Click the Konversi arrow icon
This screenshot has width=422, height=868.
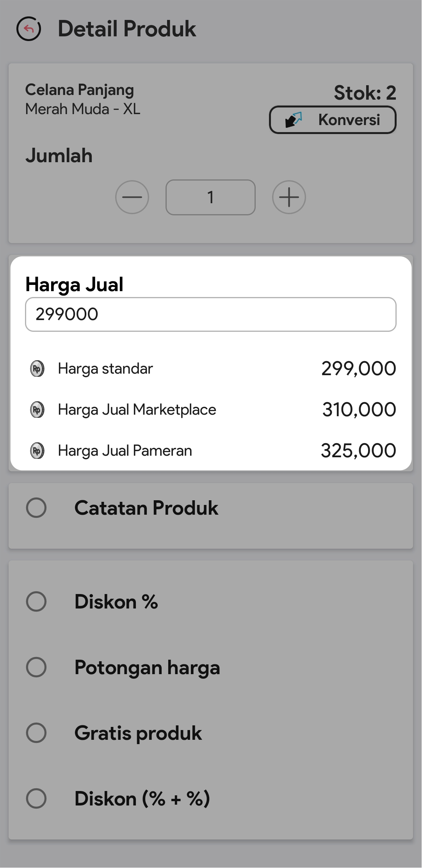coord(294,120)
